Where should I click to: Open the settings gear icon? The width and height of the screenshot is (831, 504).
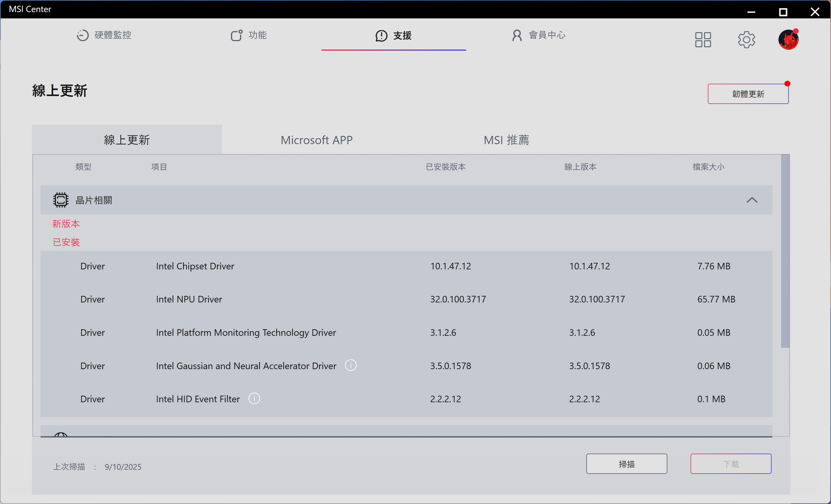click(746, 40)
